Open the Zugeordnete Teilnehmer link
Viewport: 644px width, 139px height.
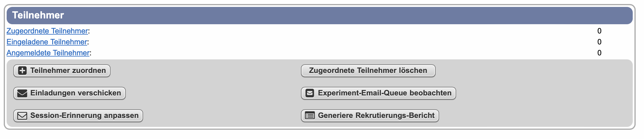(47, 31)
